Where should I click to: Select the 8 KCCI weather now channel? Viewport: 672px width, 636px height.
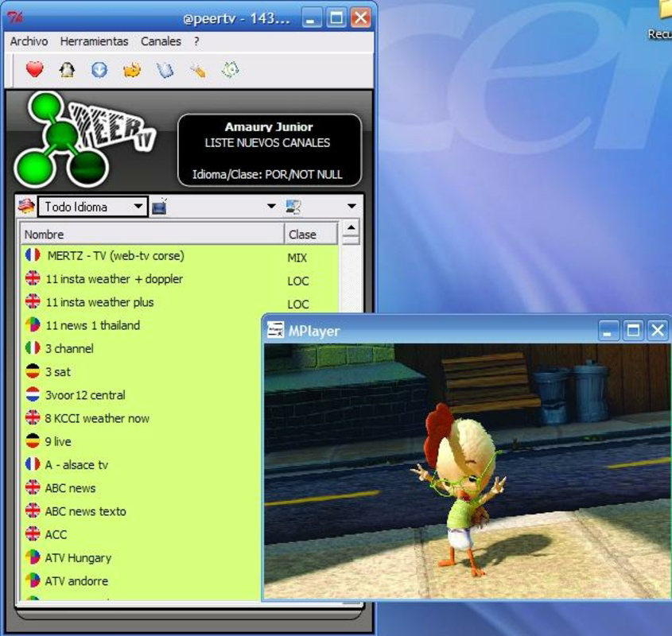[97, 418]
